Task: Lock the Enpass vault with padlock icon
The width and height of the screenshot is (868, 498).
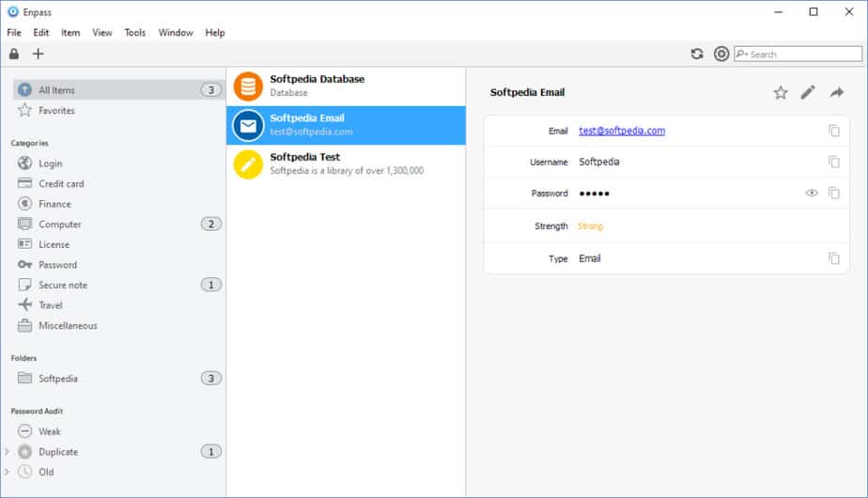Action: point(14,54)
